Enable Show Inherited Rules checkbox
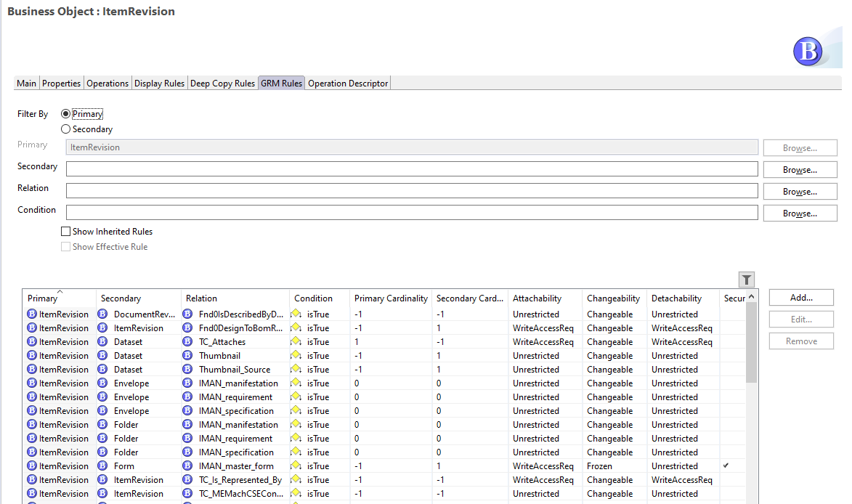Image resolution: width=852 pixels, height=504 pixels. tap(66, 232)
